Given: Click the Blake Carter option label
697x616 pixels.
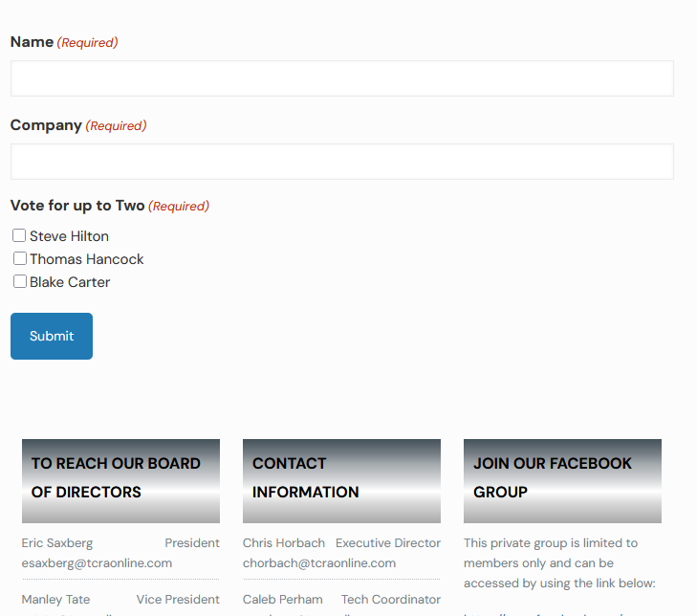Looking at the screenshot, I should [x=70, y=282].
